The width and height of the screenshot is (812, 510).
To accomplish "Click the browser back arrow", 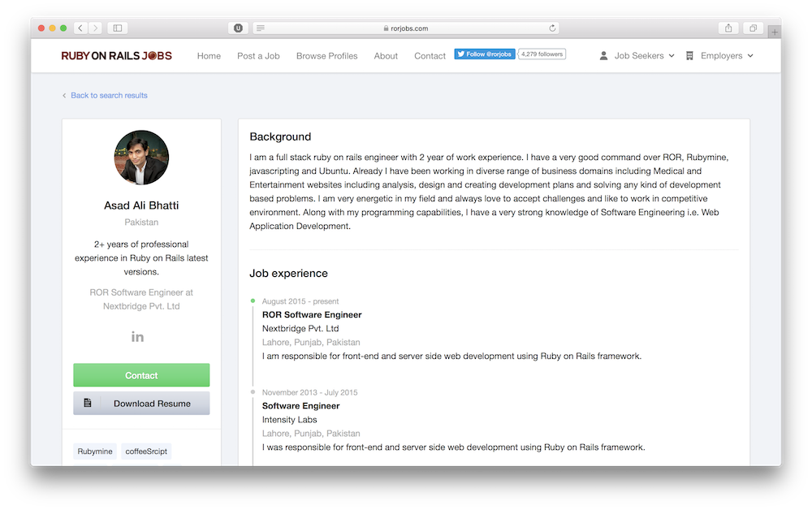I will (x=79, y=27).
